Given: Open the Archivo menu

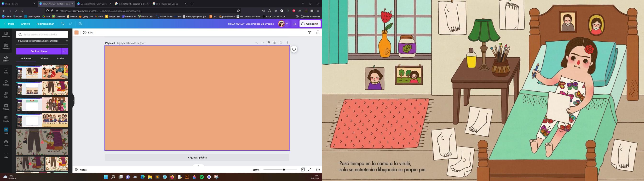Looking at the screenshot, I should coord(25,24).
